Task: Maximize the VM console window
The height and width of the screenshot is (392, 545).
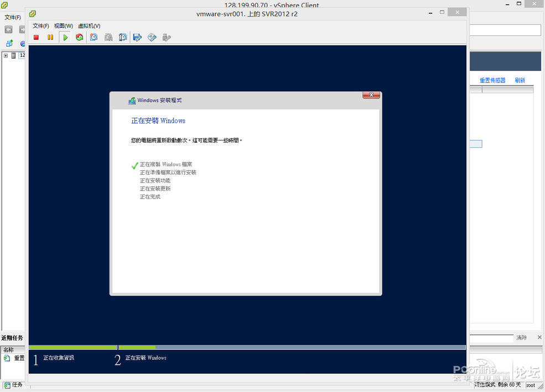Action: coord(442,12)
